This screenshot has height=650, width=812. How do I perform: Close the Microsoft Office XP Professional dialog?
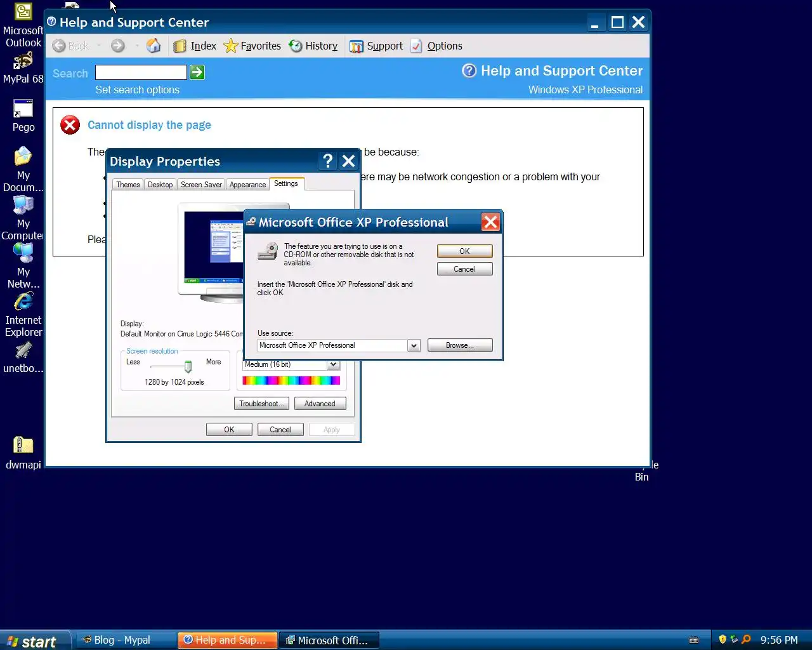490,222
